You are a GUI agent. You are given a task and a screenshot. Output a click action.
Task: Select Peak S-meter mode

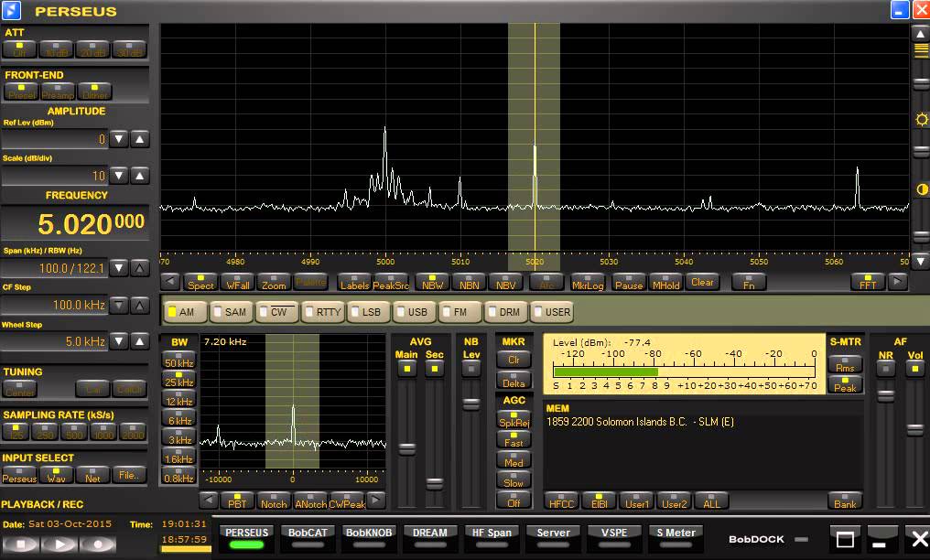tap(845, 385)
